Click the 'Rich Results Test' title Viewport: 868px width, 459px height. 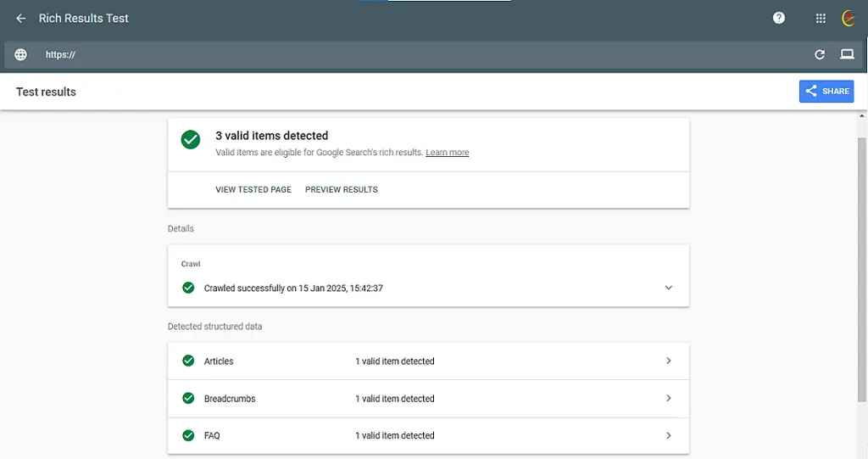84,19
